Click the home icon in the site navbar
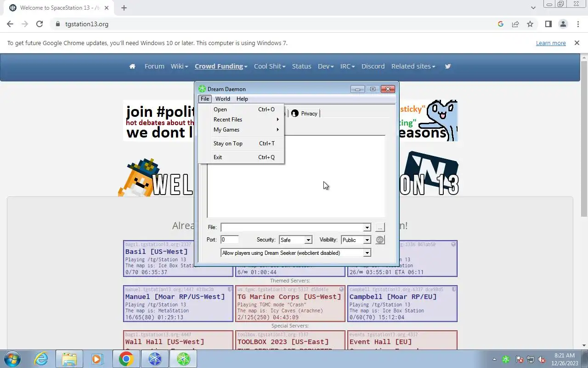 coord(132,66)
